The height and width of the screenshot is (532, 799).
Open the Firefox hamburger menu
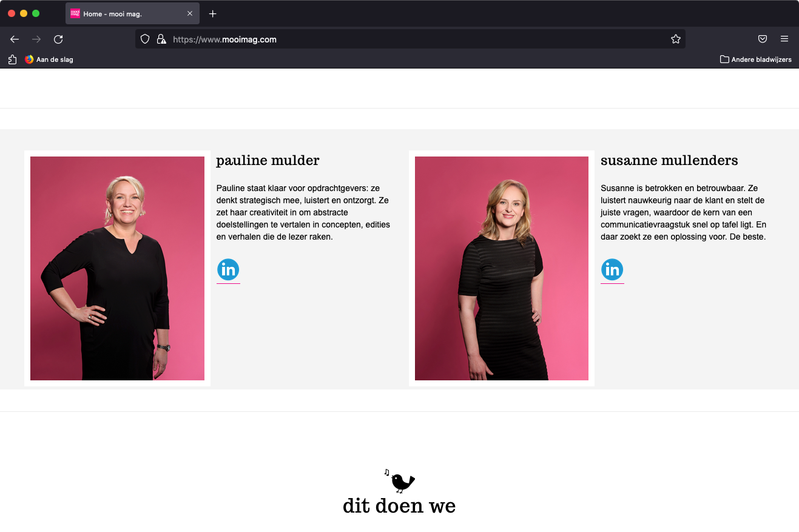(x=784, y=39)
